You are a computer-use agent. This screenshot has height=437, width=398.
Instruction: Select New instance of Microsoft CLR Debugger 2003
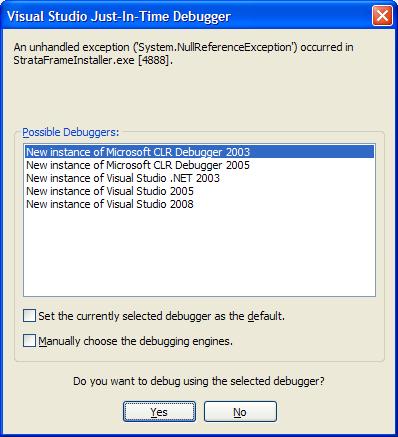pos(199,152)
